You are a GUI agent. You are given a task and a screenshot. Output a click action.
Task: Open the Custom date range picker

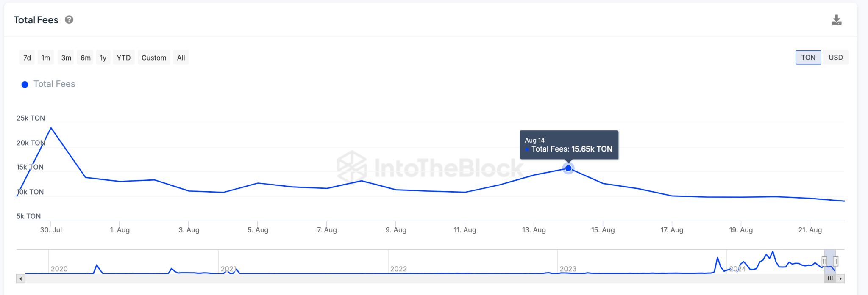tap(154, 58)
